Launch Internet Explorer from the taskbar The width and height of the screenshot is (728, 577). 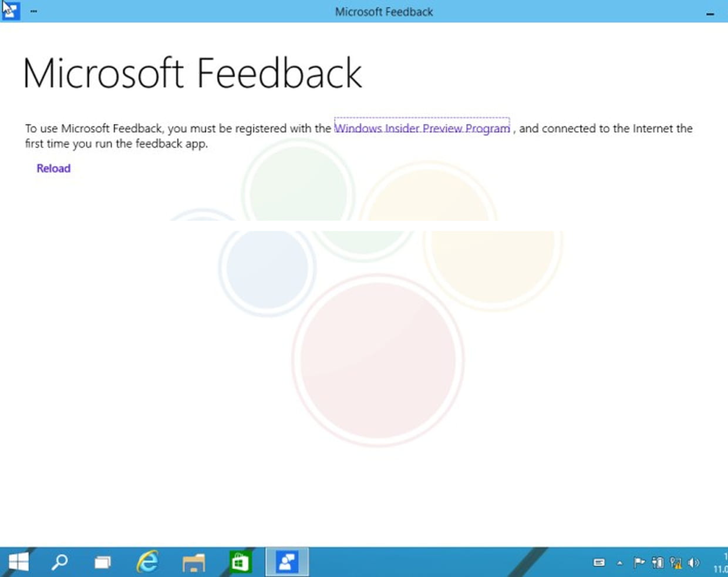pos(147,562)
